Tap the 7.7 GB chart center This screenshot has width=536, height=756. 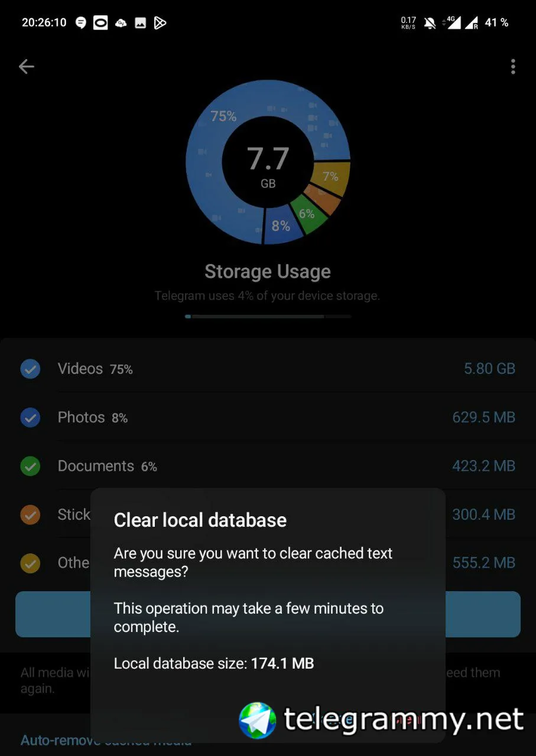pyautogui.click(x=268, y=164)
